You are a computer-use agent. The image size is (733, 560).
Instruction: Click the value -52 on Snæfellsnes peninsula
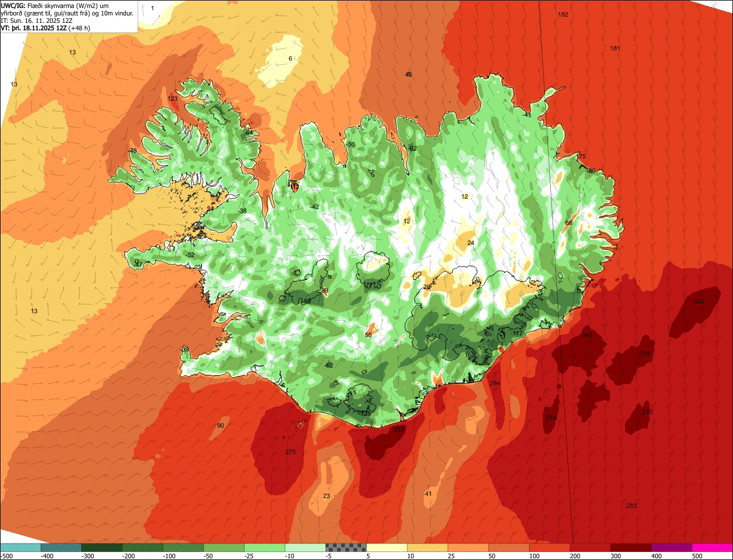(191, 255)
